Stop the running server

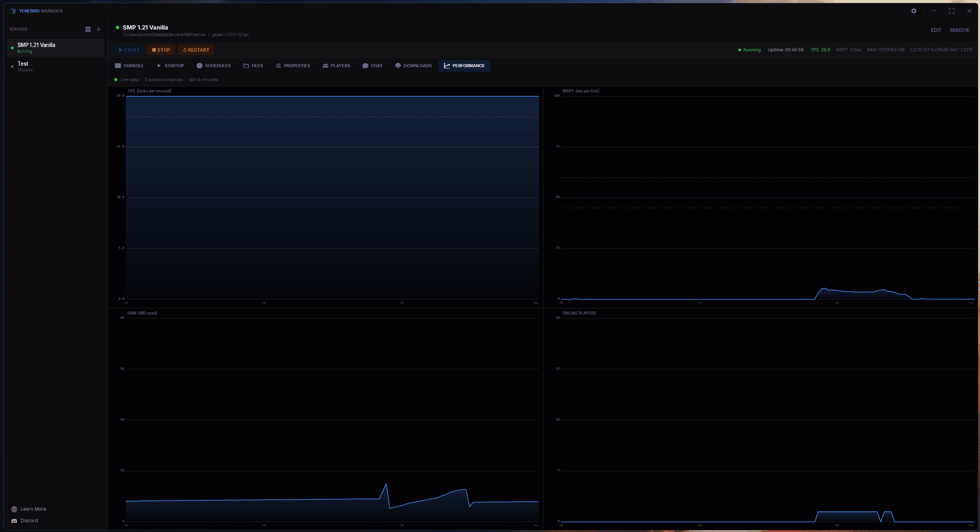tap(161, 50)
